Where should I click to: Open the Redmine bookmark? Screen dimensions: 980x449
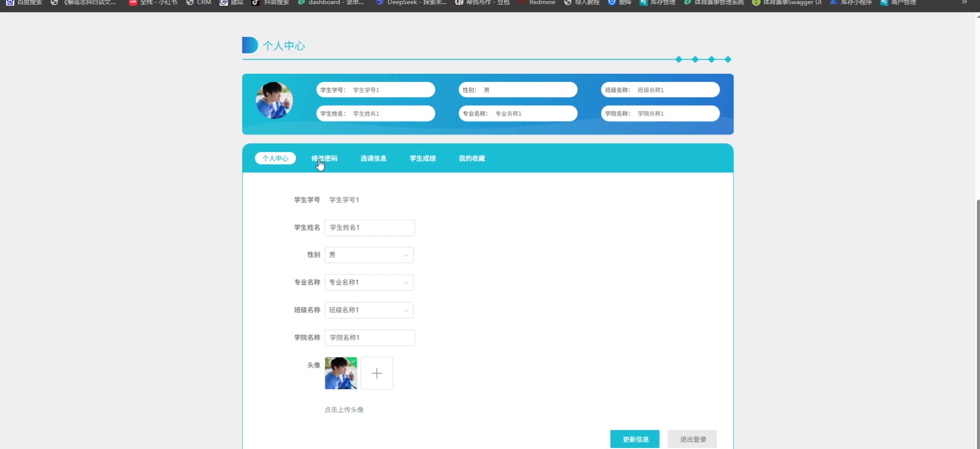coord(537,3)
